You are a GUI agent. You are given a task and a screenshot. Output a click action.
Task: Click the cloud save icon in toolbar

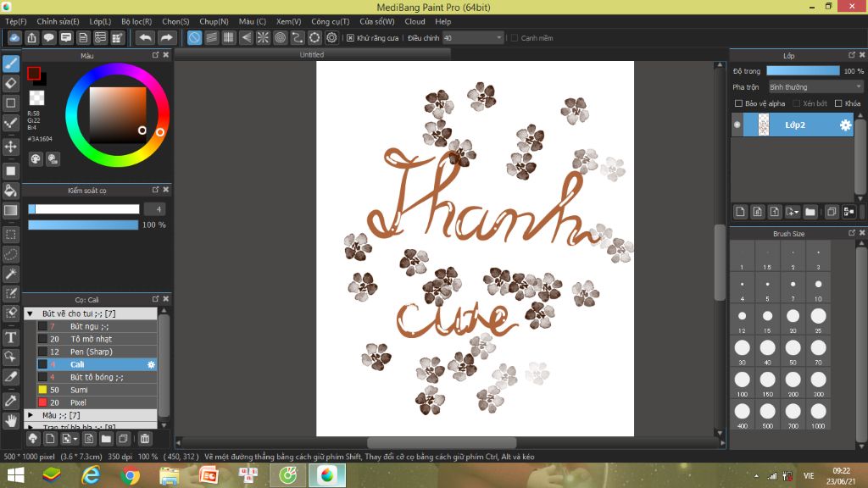tap(14, 37)
